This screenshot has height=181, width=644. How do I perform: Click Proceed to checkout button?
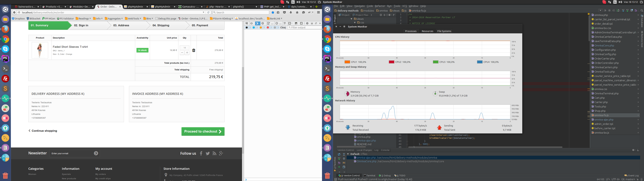pyautogui.click(x=203, y=132)
